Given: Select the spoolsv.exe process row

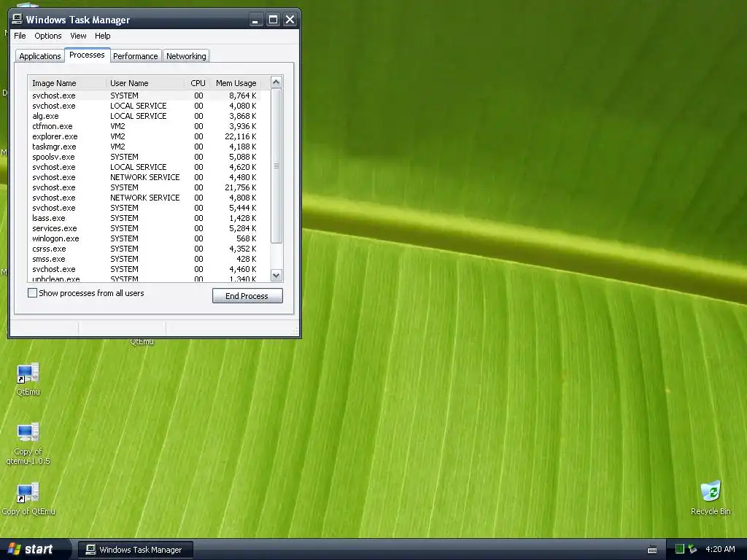Looking at the screenshot, I should click(x=144, y=157).
